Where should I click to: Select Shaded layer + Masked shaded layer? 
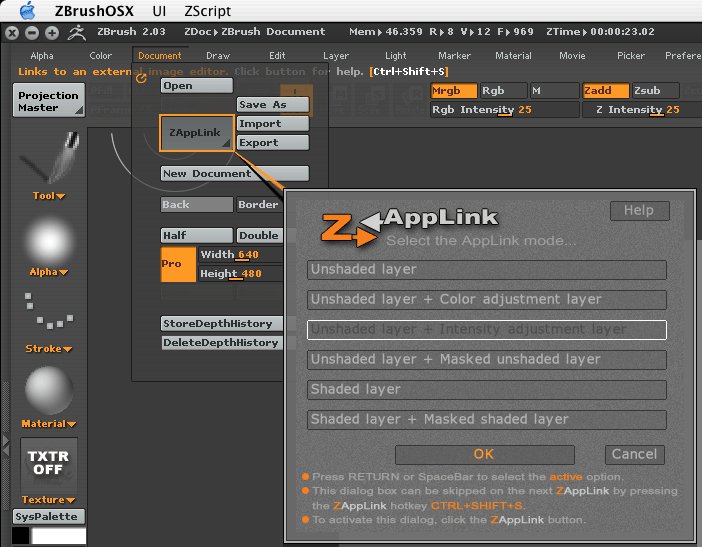[x=487, y=420]
